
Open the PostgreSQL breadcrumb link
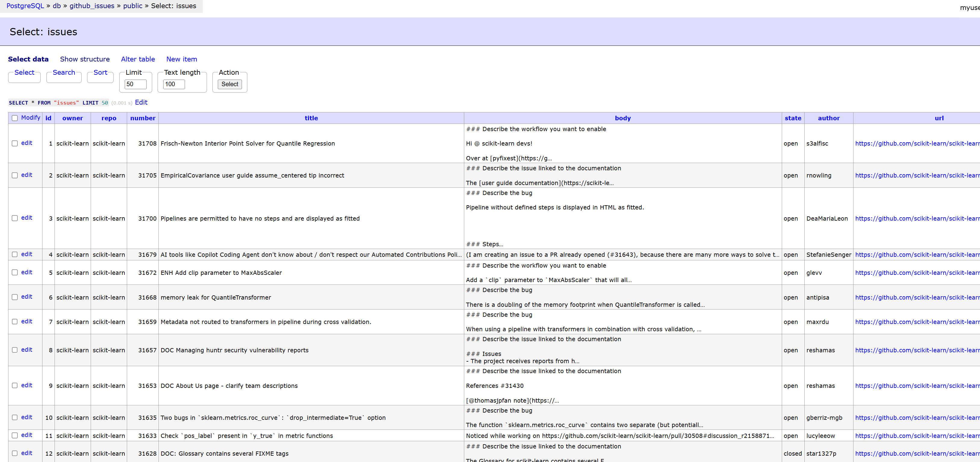point(25,6)
